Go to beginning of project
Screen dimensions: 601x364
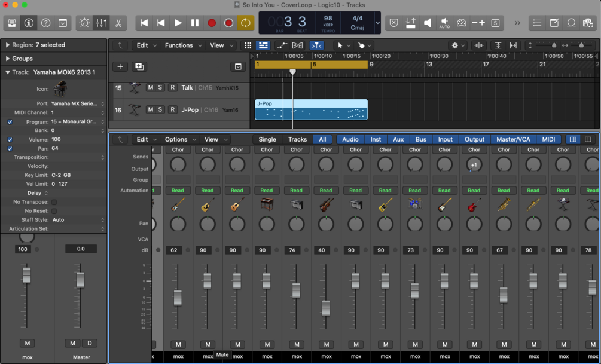pyautogui.click(x=144, y=23)
